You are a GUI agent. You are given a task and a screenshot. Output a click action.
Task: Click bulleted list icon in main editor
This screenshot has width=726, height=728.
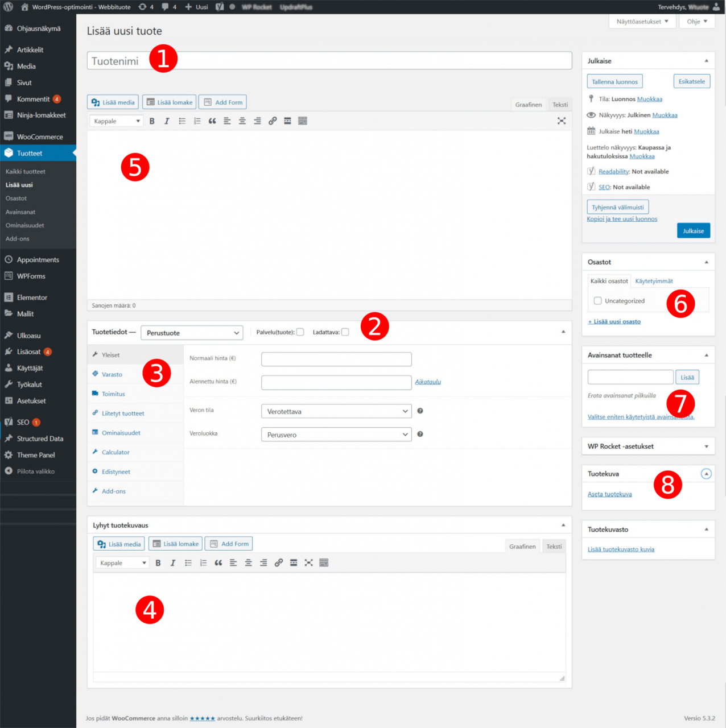pos(182,121)
